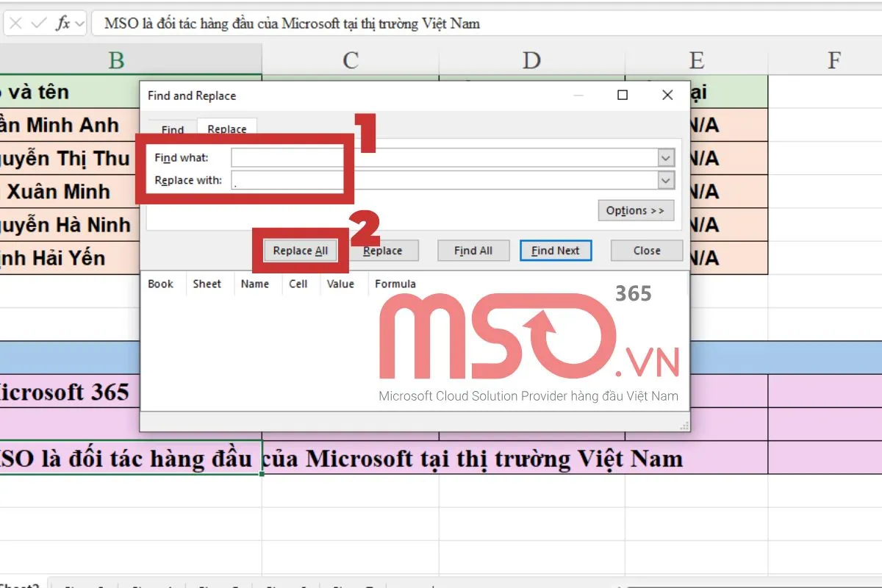Expand search settings with Options >> button
This screenshot has width=882, height=588.
pos(636,211)
